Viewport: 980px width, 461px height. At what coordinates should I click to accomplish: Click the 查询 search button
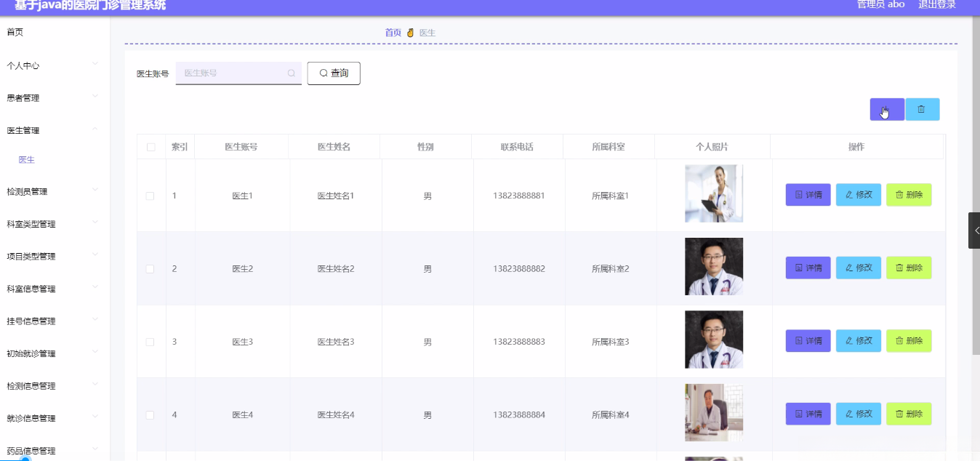(x=334, y=73)
